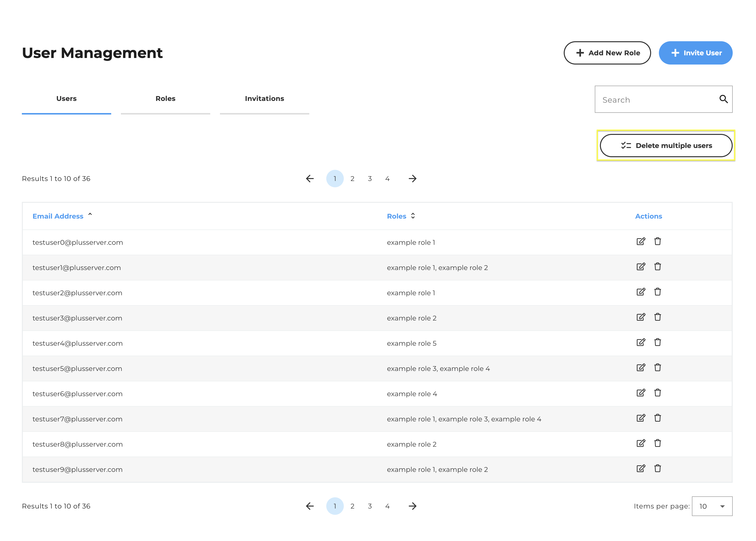The width and height of the screenshot is (756, 541).
Task: Click roles cell 'example role 3, example role 4'
Action: tap(438, 369)
